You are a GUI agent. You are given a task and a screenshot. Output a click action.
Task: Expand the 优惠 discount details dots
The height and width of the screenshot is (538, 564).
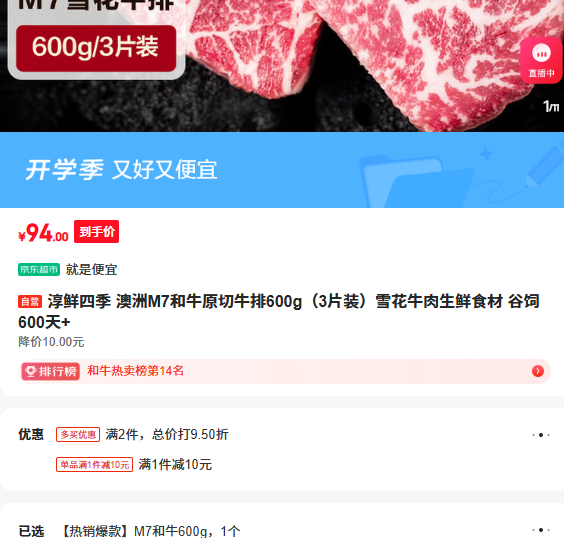541,435
